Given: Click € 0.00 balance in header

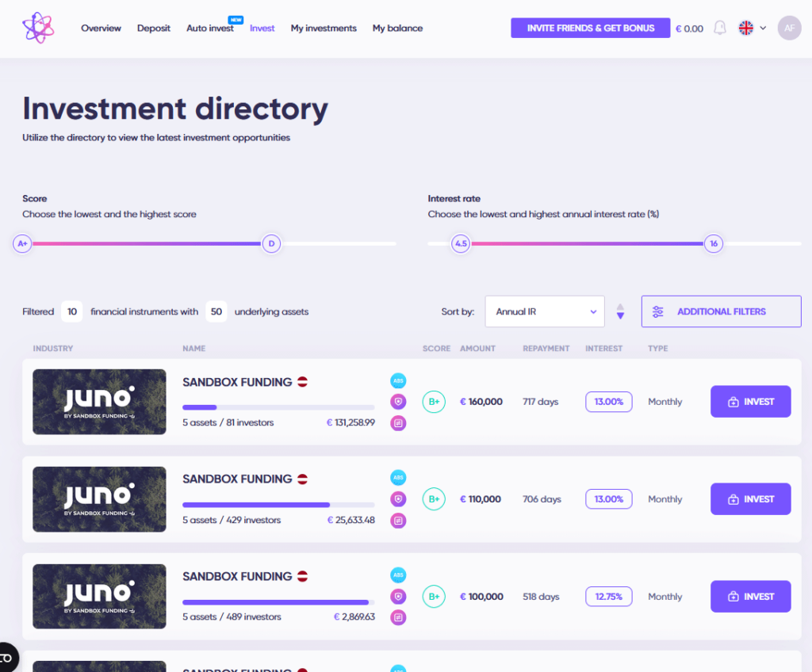Looking at the screenshot, I should click(x=689, y=29).
